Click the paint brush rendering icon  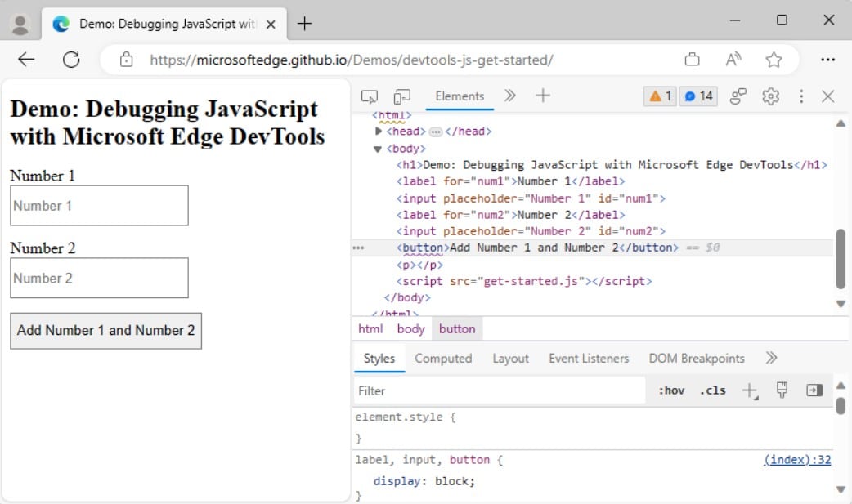pos(782,390)
